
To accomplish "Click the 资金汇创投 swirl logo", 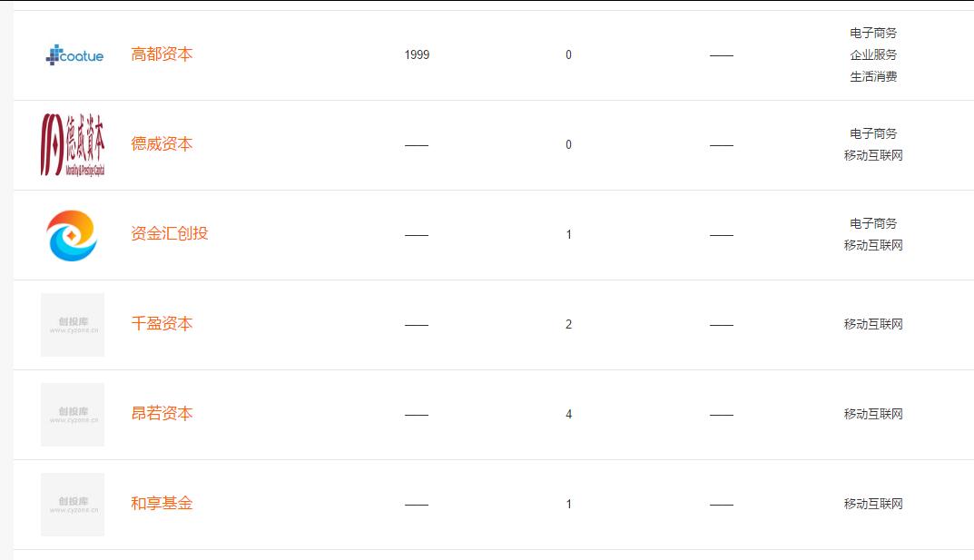I will (x=72, y=235).
